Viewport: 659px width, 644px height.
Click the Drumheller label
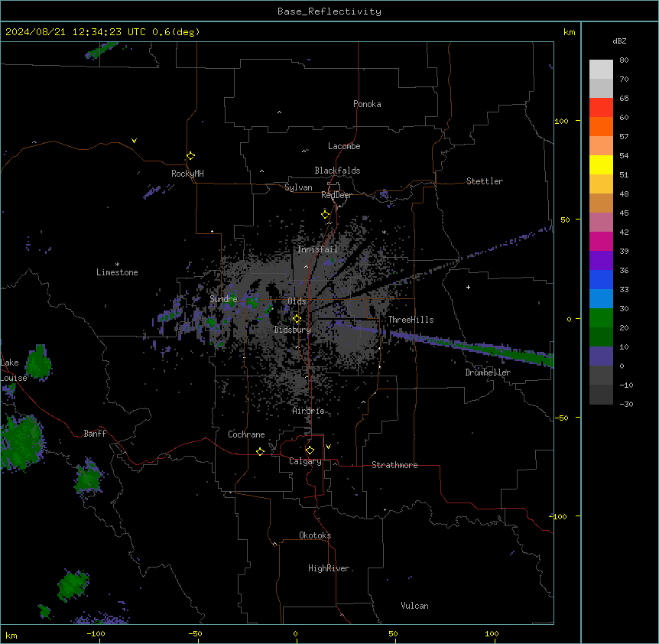point(488,372)
